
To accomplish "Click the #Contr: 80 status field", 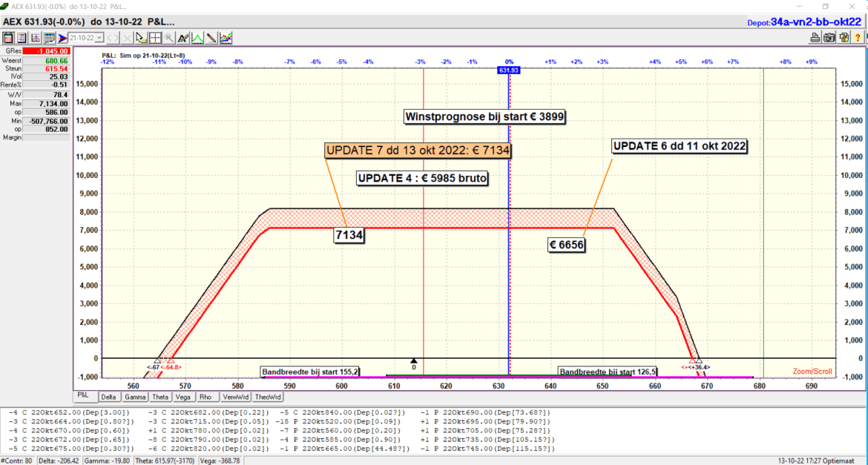I will pyautogui.click(x=19, y=461).
